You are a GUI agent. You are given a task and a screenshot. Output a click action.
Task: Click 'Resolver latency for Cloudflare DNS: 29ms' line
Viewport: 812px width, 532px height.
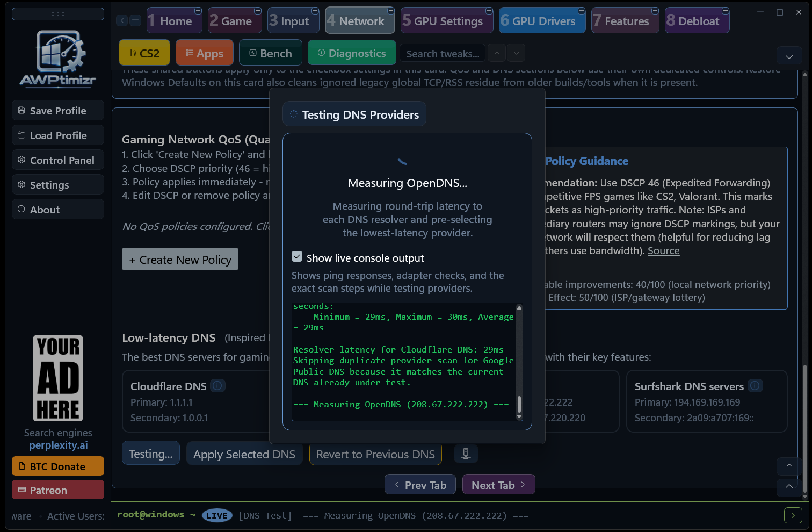(398, 349)
